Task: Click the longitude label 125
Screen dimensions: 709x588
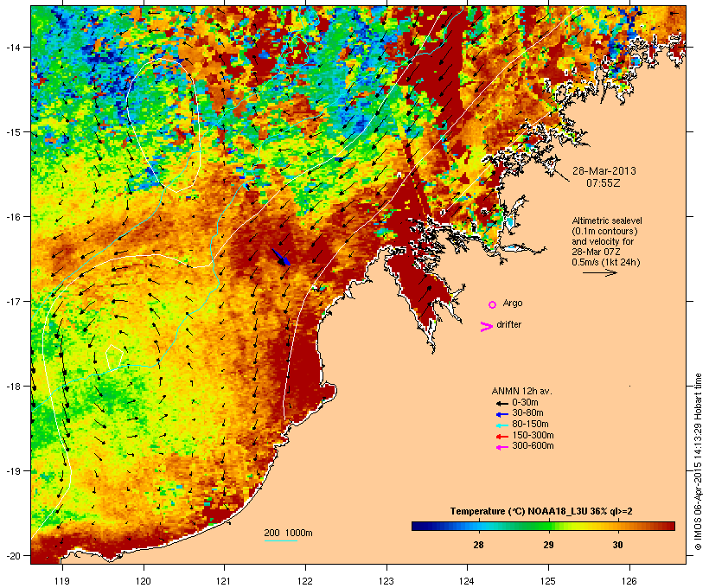Action: pyautogui.click(x=548, y=580)
